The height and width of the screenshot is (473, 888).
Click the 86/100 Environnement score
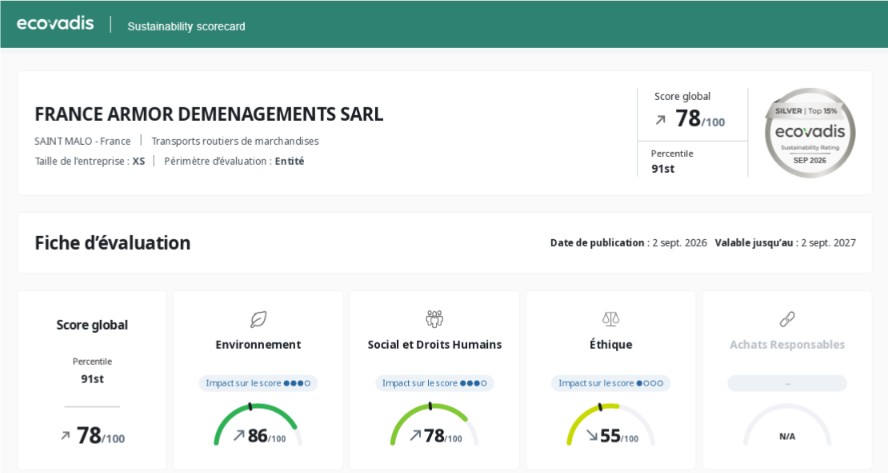[x=267, y=436]
